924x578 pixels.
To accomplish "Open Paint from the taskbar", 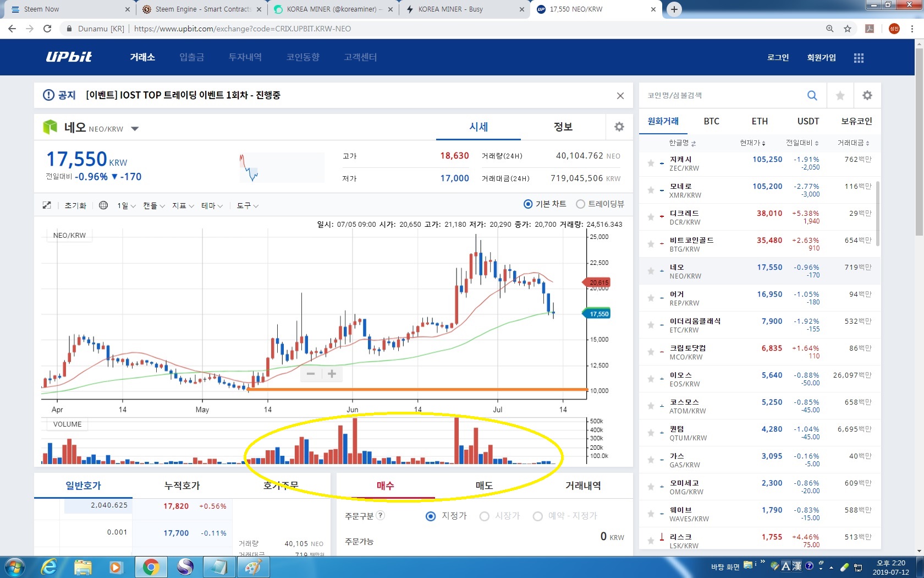I will [x=253, y=567].
